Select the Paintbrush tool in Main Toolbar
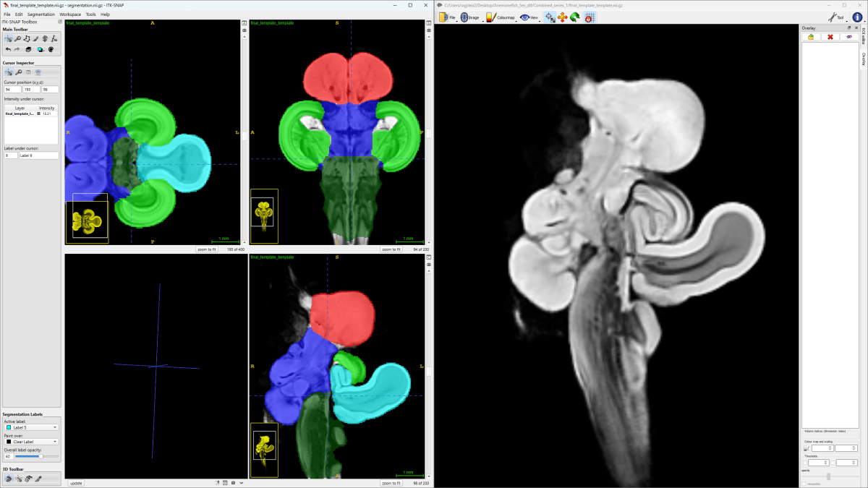868x488 pixels. (x=35, y=38)
